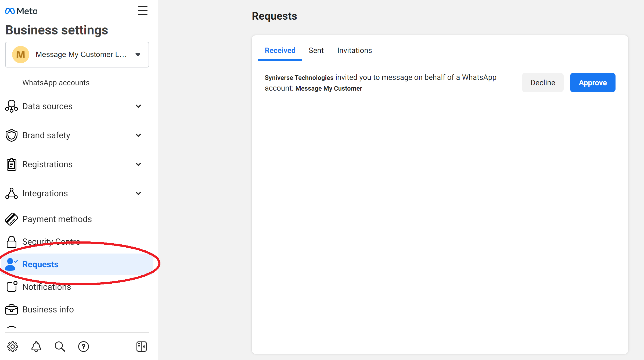This screenshot has height=360, width=644.
Task: Open Notifications menu item
Action: pos(77,287)
